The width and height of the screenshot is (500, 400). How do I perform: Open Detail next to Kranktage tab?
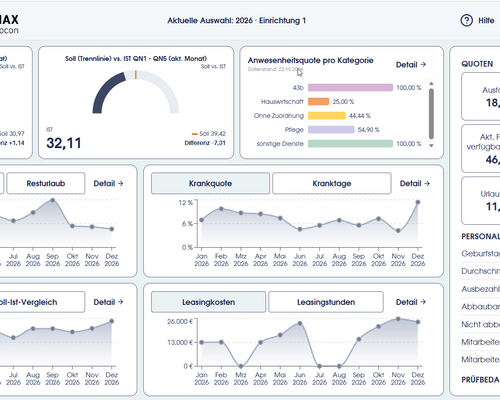(x=415, y=183)
